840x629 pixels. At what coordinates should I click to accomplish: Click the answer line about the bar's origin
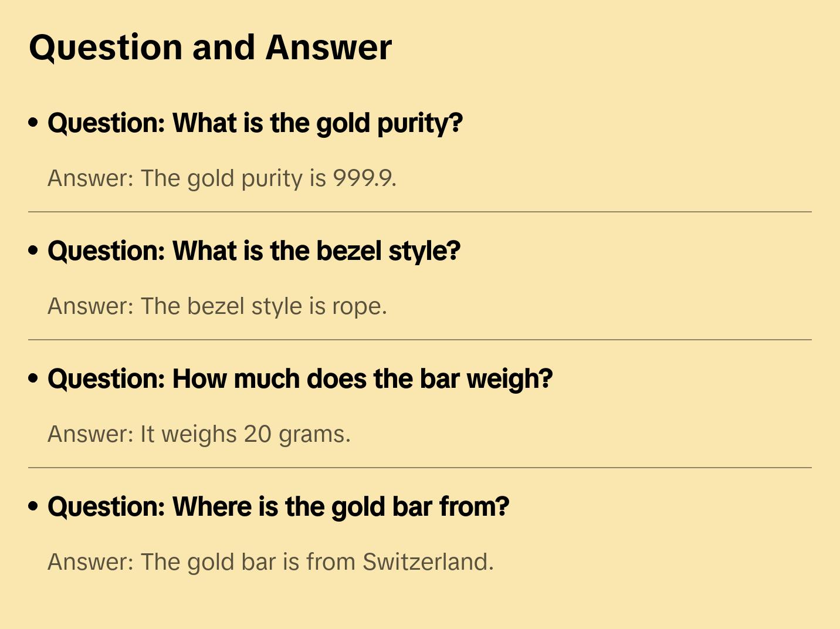[270, 562]
